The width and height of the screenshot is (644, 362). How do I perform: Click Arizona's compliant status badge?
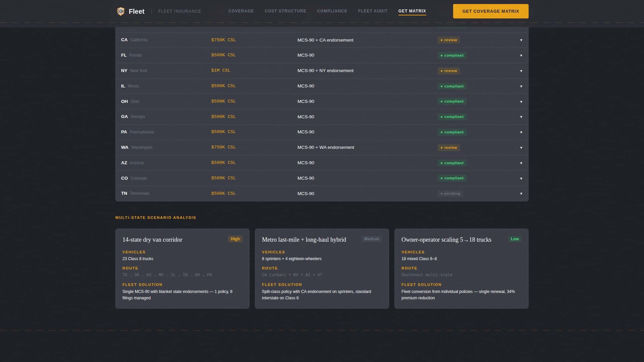(452, 163)
